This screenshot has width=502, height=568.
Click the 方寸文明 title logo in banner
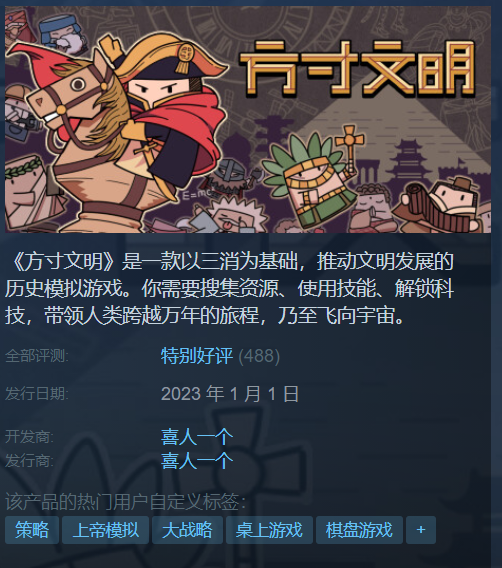coord(358,69)
